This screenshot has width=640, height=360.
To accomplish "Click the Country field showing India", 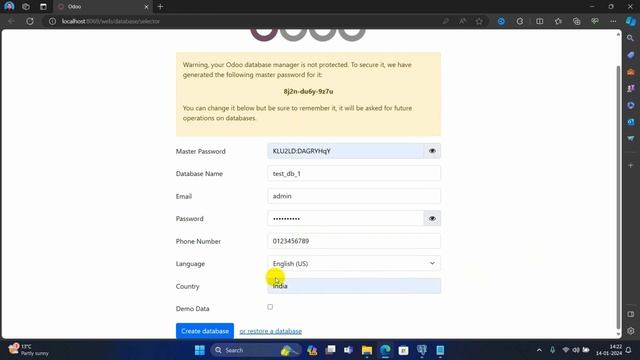I will 354,286.
